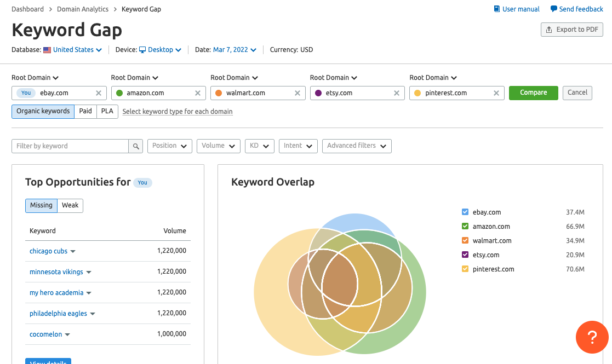The image size is (612, 364).
Task: Uncheck the ebay.com checkbox in legend
Action: pyautogui.click(x=465, y=212)
